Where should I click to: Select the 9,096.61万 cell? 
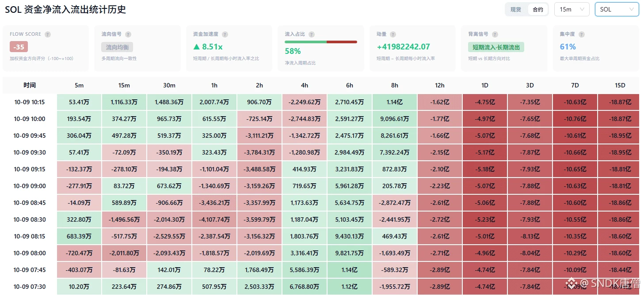[395, 119]
